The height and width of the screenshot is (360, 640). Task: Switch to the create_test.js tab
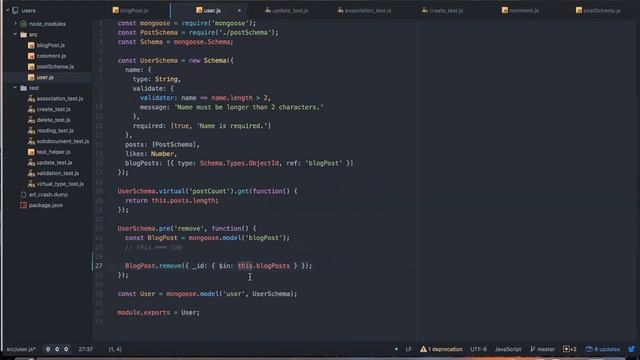point(443,10)
